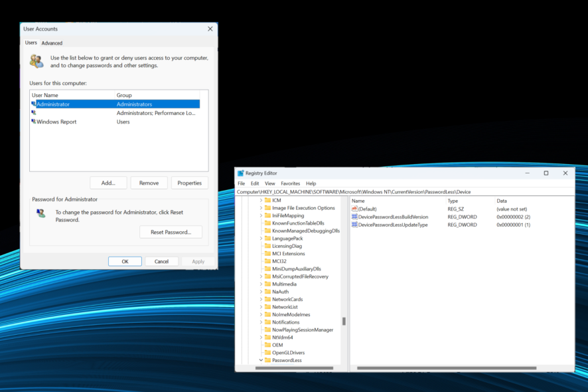Viewport: 588px width, 392px height.
Task: Click the Add... button
Action: 108,183
